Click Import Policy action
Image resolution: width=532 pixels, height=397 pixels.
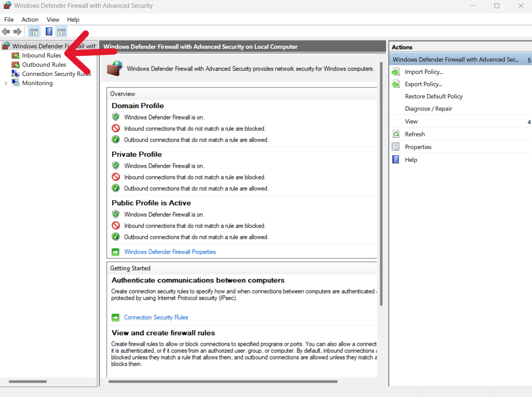(424, 72)
